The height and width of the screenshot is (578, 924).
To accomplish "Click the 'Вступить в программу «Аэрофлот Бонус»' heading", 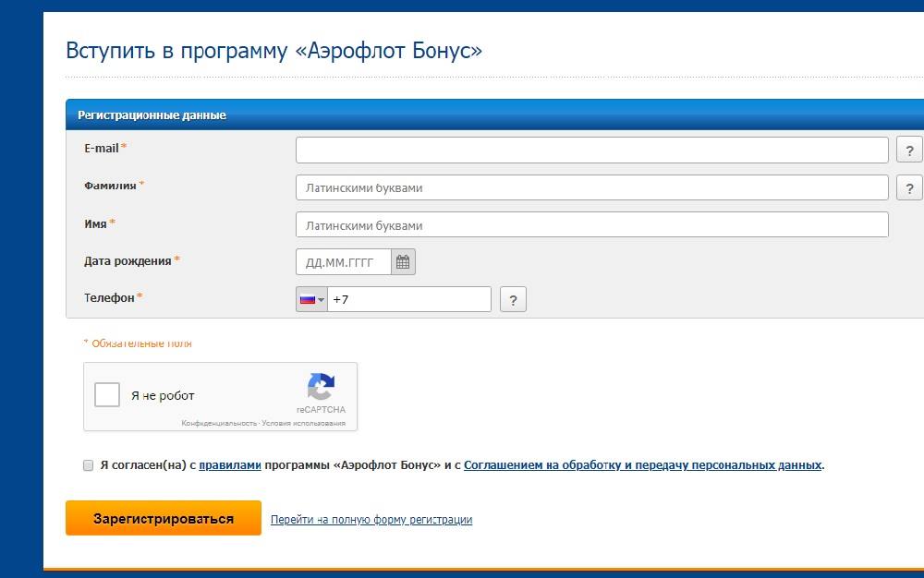I will tap(274, 50).
